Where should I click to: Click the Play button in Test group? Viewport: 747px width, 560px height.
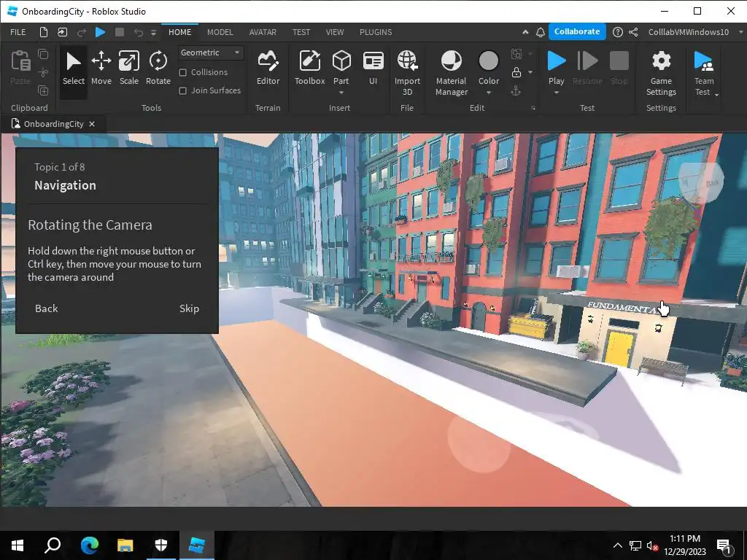pos(556,66)
